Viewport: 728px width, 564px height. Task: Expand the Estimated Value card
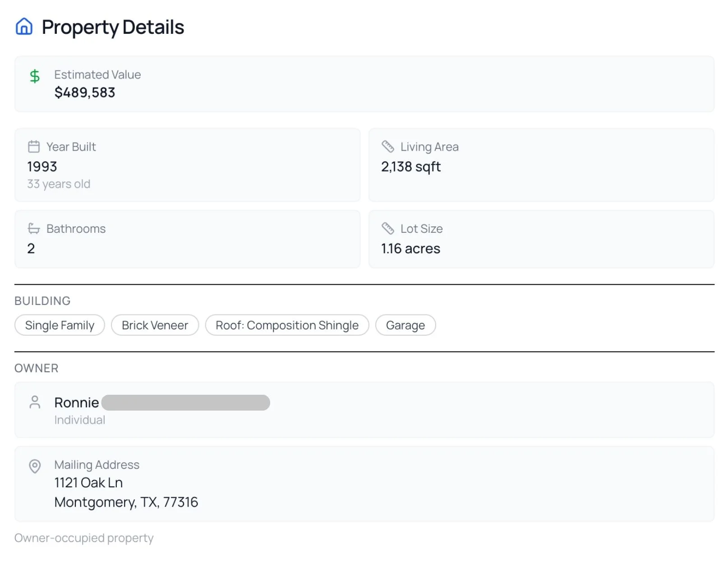(x=364, y=84)
